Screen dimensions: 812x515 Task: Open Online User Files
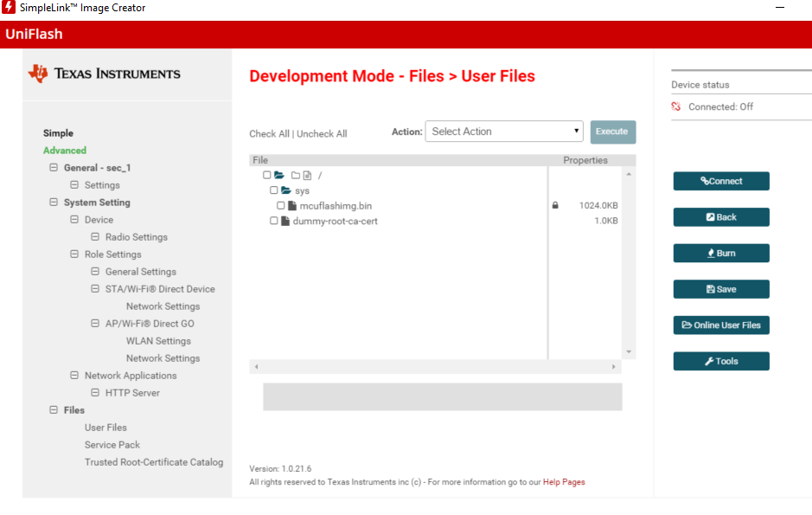point(721,325)
